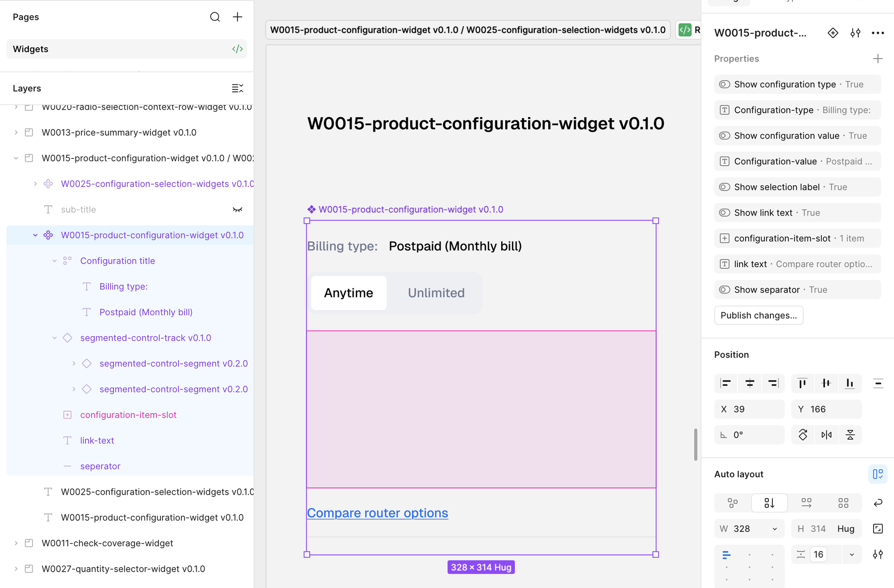
Task: Align horizontal centers in Position panel
Action: [x=749, y=383]
